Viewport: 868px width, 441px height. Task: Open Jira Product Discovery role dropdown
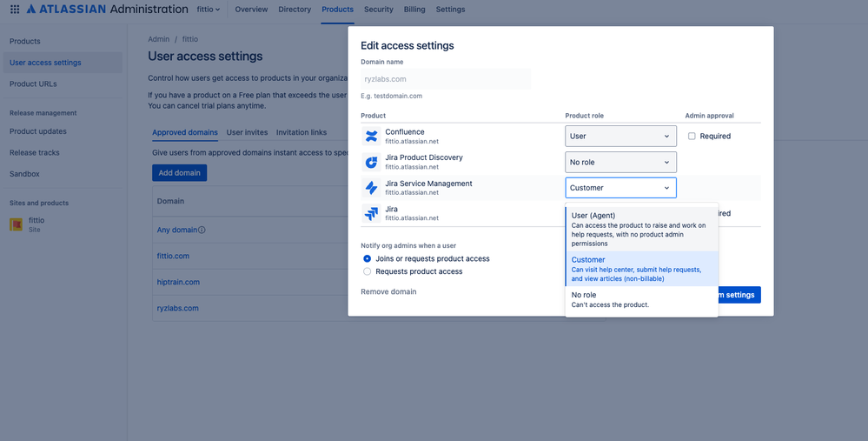[620, 163]
